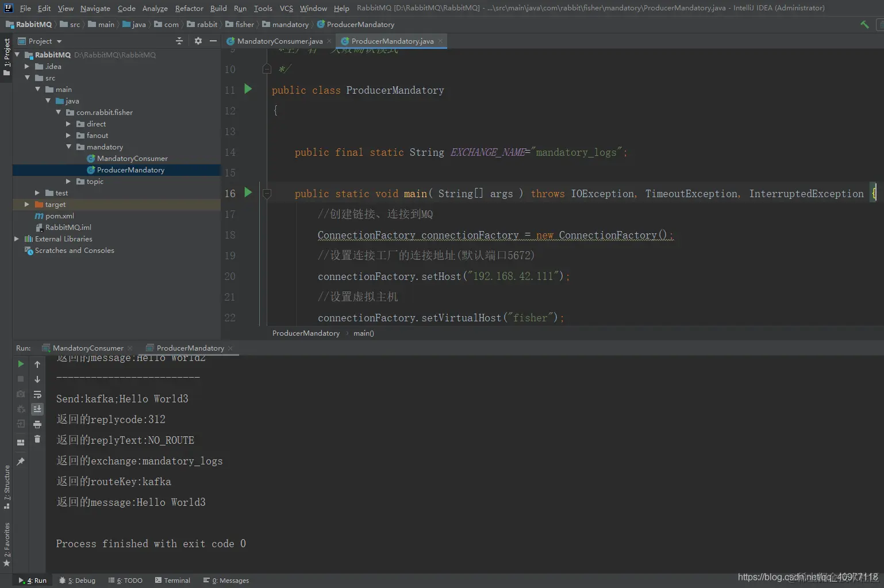Image resolution: width=884 pixels, height=588 pixels.
Task: Rerun program with green play button in Run panel
Action: pyautogui.click(x=21, y=364)
